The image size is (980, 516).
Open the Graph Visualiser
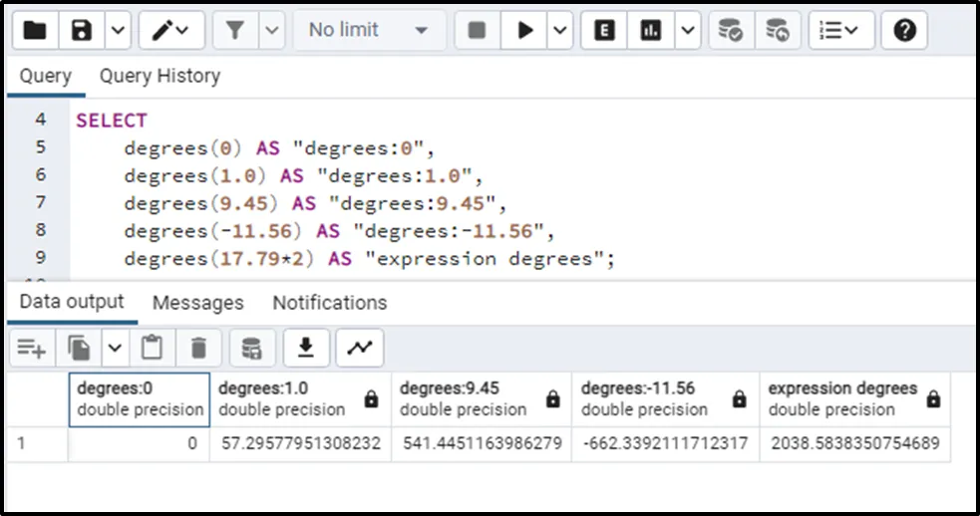(x=359, y=348)
